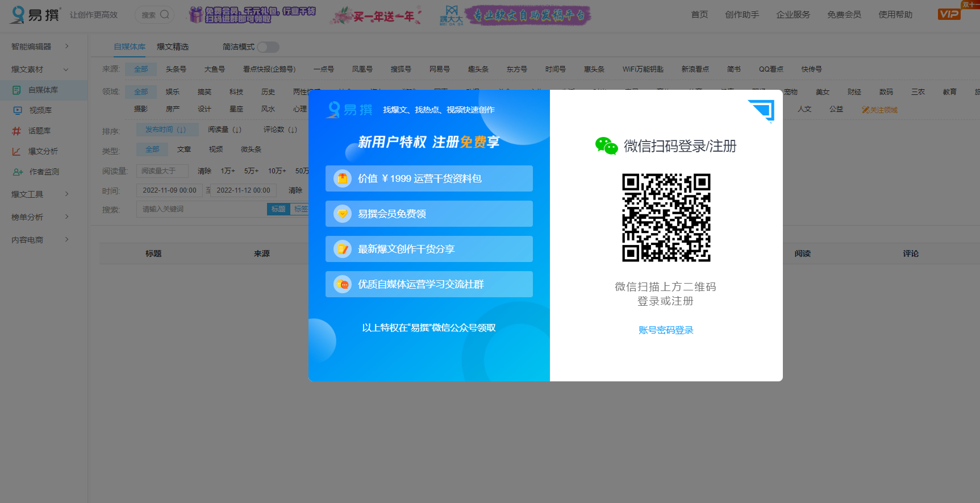Click the diamond icon beside 易撰会员免费领

click(x=342, y=214)
